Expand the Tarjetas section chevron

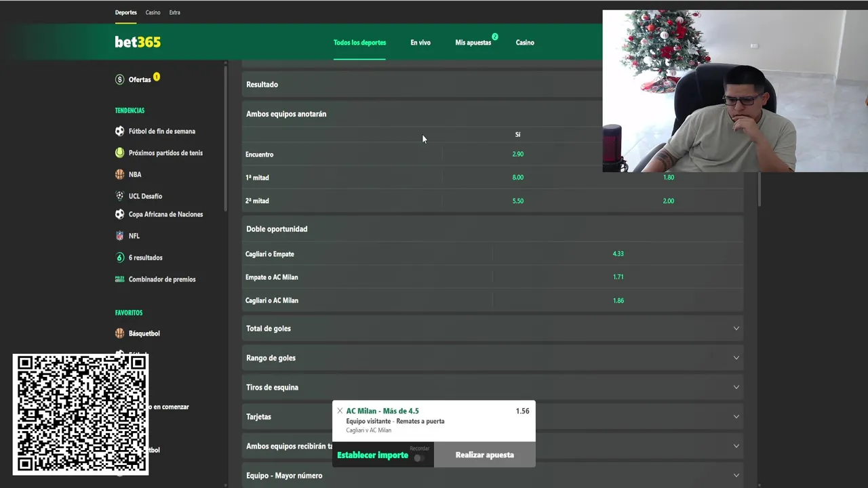coord(736,417)
